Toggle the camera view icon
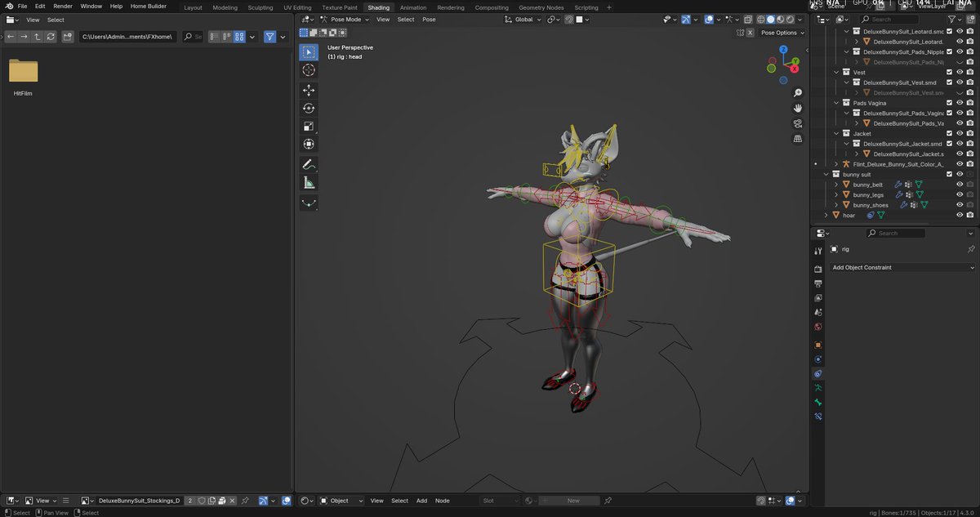This screenshot has height=517, width=980. [798, 123]
